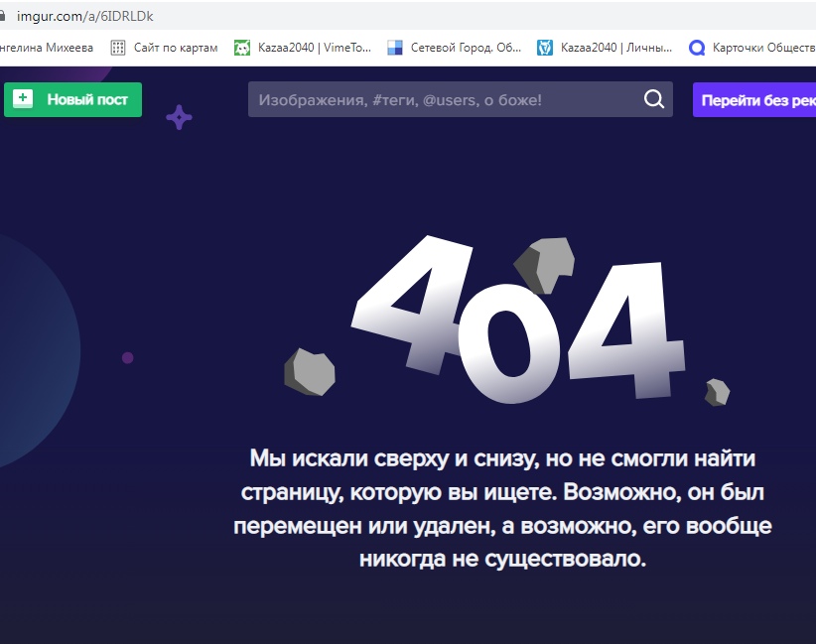816x644 pixels.
Task: Open the Kazaa2040 | VimeTo bookmark
Action: (312, 48)
